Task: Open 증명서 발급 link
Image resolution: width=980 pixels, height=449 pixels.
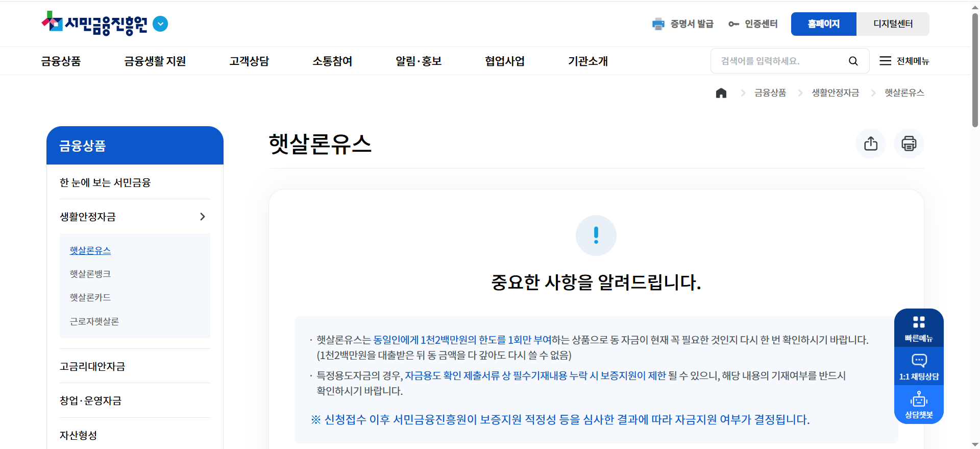Action: 692,24
